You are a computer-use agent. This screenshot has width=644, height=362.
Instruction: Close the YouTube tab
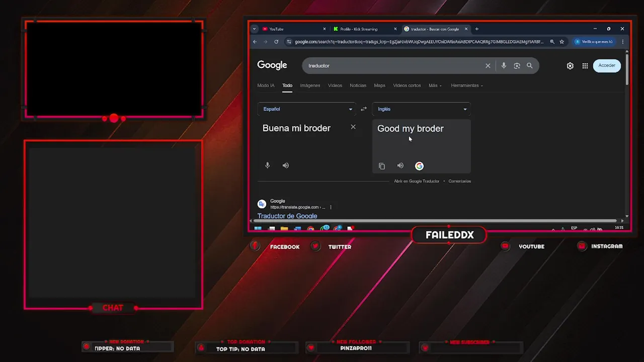(x=325, y=29)
